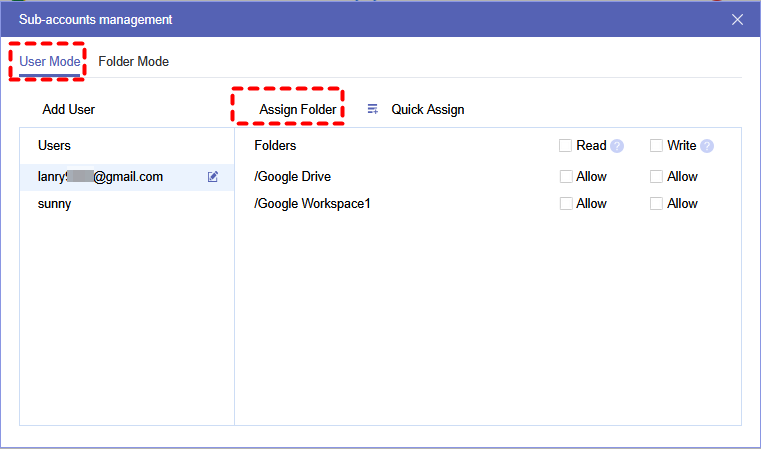This screenshot has width=761, height=449.
Task: Select the /Google Workspace1 folder row
Action: tap(313, 204)
